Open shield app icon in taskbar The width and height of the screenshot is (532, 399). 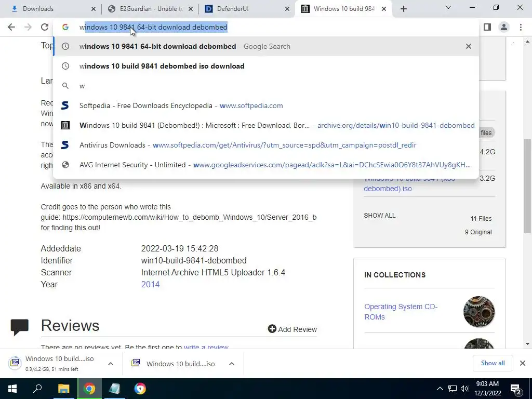(140, 389)
